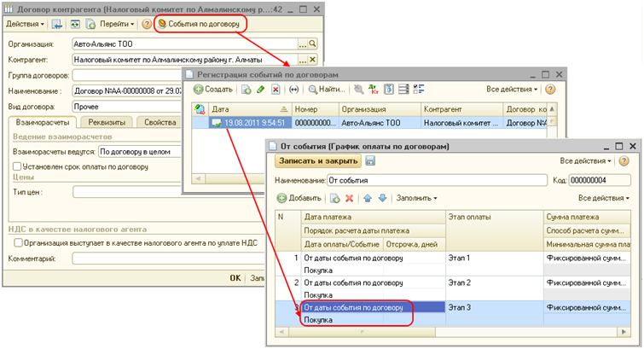Click the magnifier search icon next to Организация field

312,43
